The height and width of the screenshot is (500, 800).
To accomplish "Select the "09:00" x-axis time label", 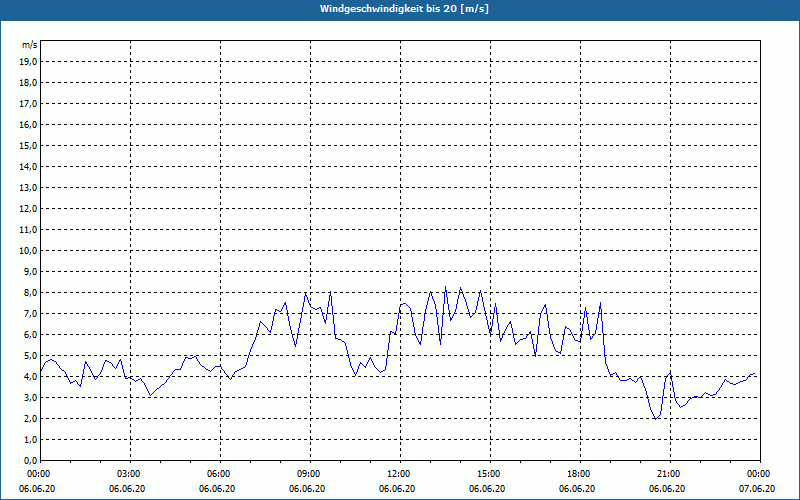I will 307,474.
